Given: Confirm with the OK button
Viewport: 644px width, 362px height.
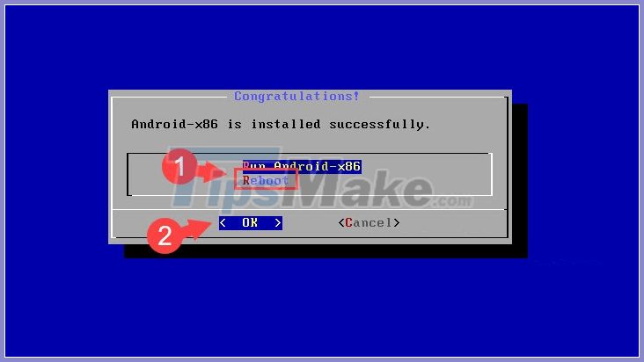Looking at the screenshot, I should [x=251, y=222].
